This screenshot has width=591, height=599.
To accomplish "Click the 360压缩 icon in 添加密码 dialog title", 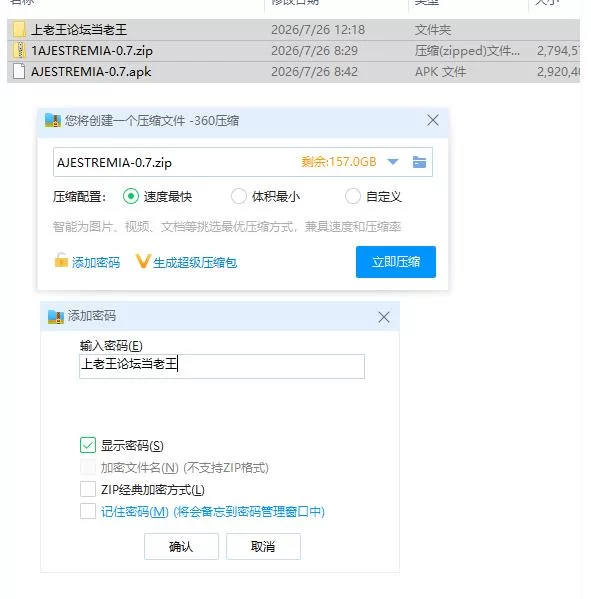I will point(56,317).
